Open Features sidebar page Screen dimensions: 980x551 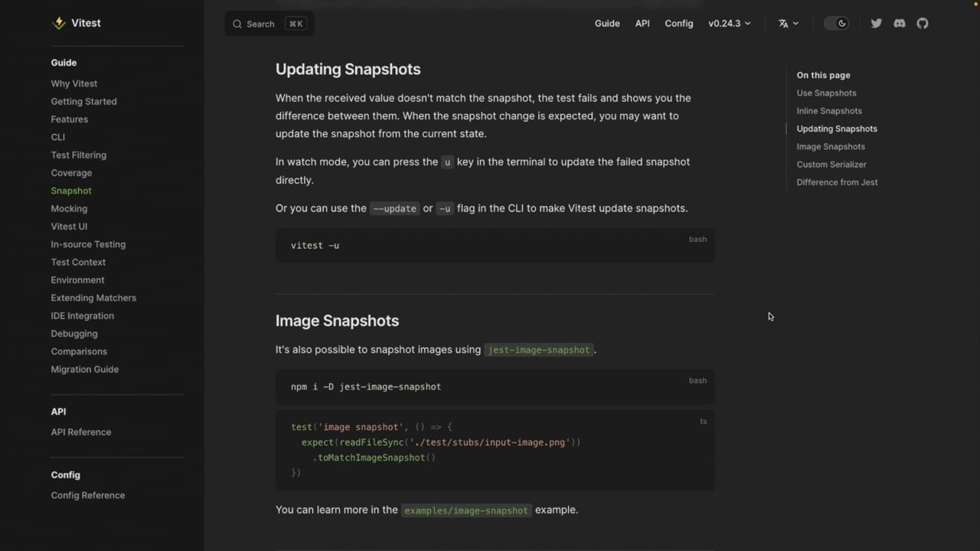coord(70,119)
